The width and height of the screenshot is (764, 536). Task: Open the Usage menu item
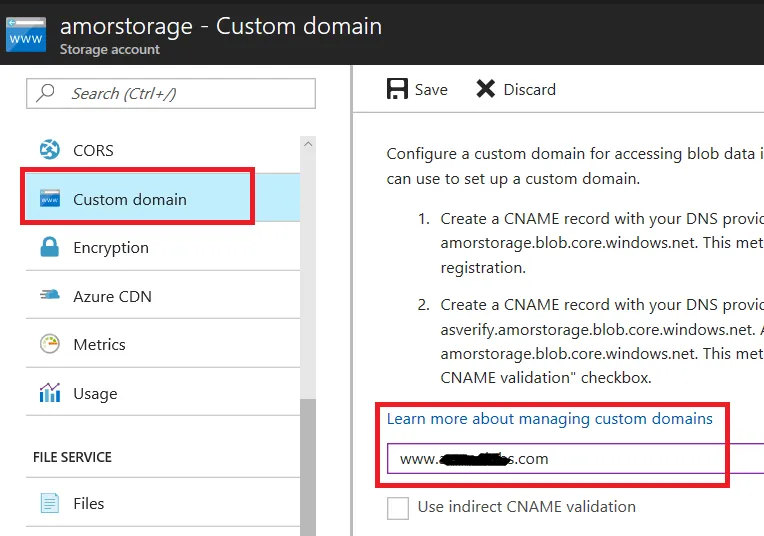(x=163, y=392)
